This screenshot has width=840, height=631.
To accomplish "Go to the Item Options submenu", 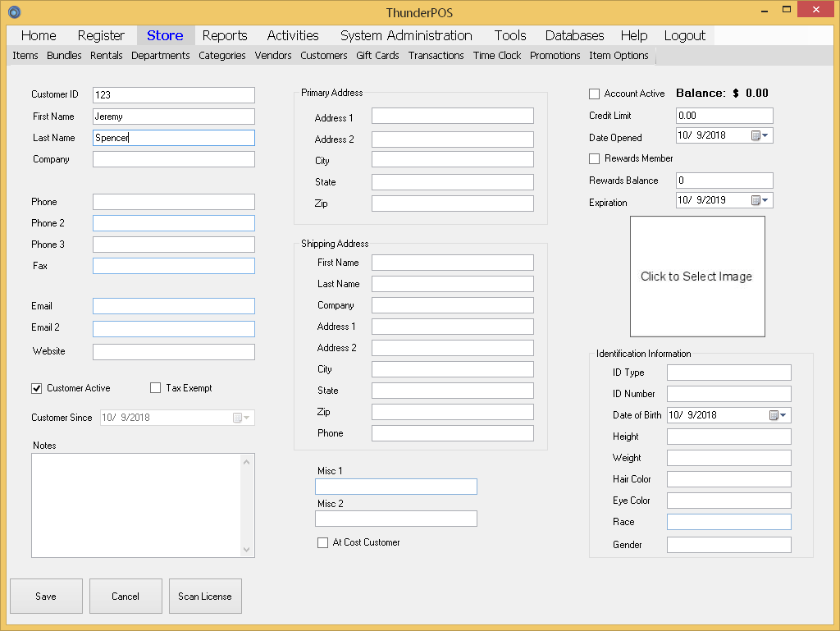I will 619,56.
